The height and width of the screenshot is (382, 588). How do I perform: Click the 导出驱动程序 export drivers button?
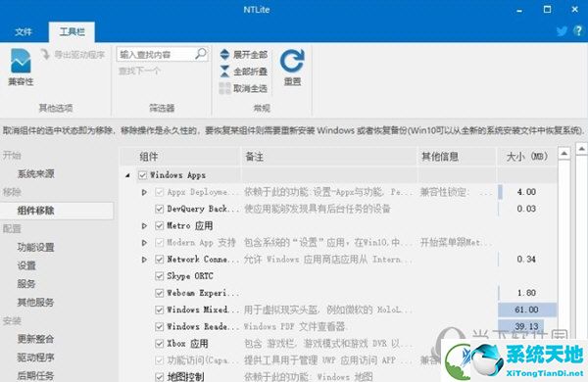[73, 55]
